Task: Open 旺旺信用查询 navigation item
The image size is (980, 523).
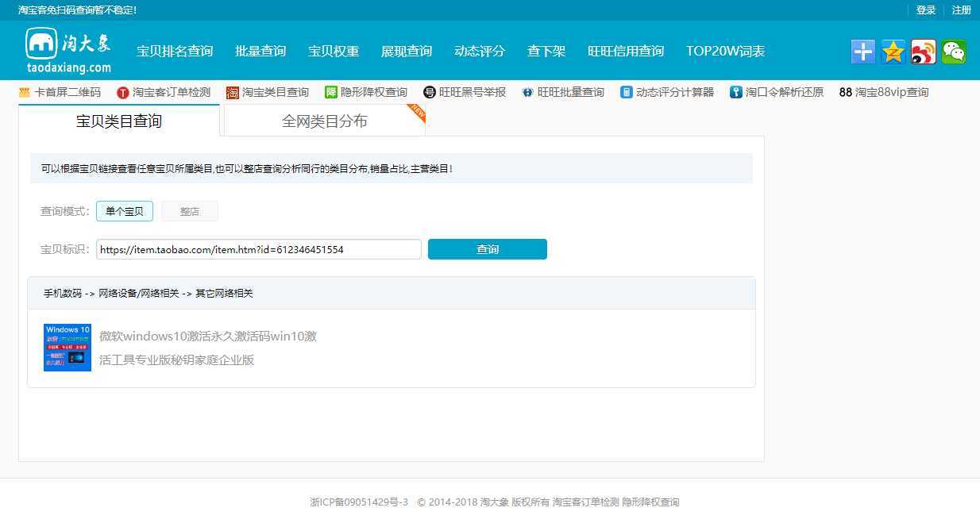Action: coord(626,51)
